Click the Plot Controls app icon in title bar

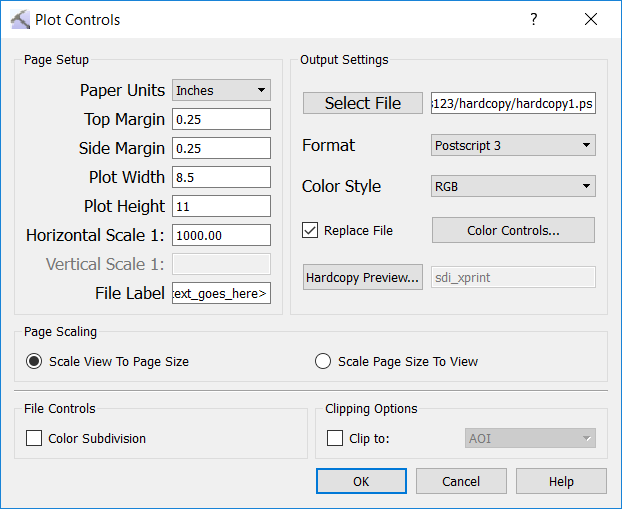pyautogui.click(x=19, y=19)
